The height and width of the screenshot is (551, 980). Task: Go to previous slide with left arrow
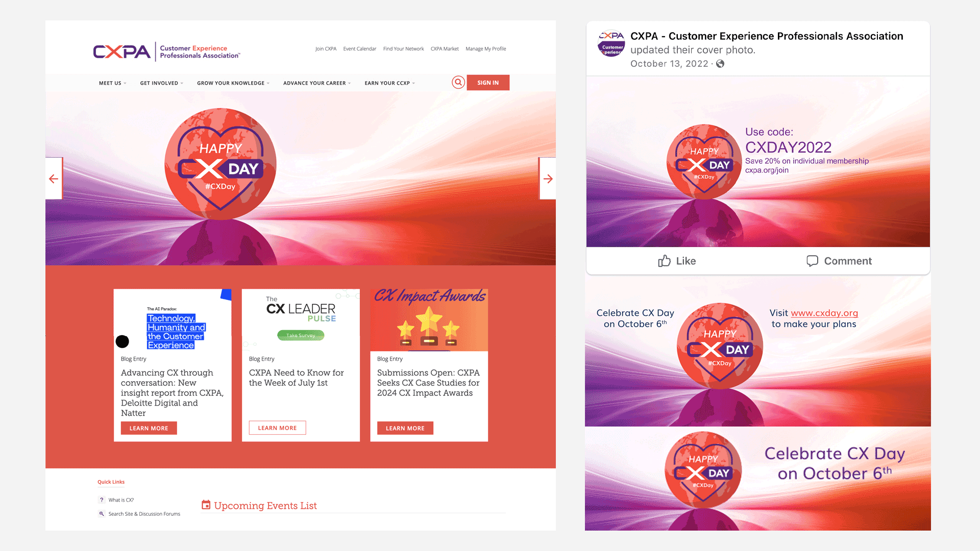pyautogui.click(x=54, y=179)
